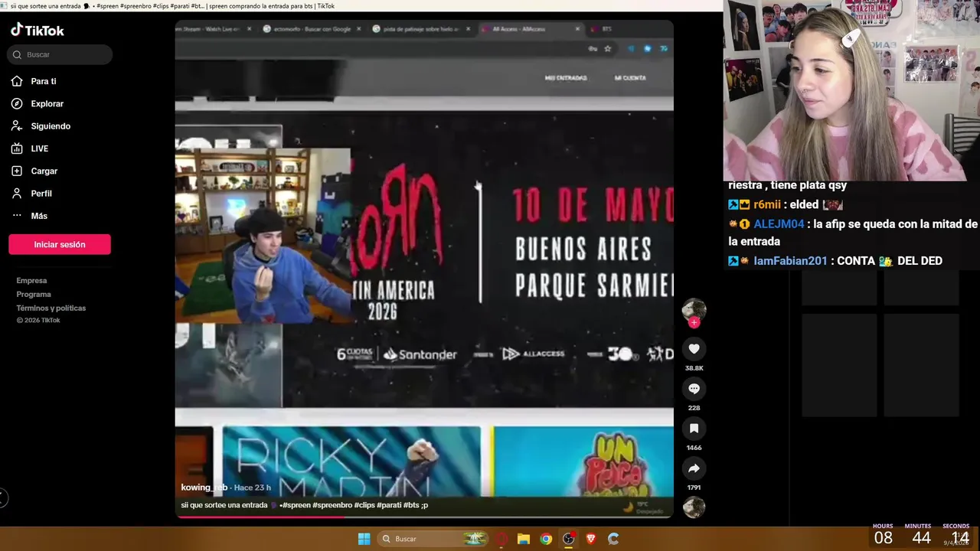The width and height of the screenshot is (980, 551).
Task: Click the taskbar date in the system tray
Action: (955, 543)
